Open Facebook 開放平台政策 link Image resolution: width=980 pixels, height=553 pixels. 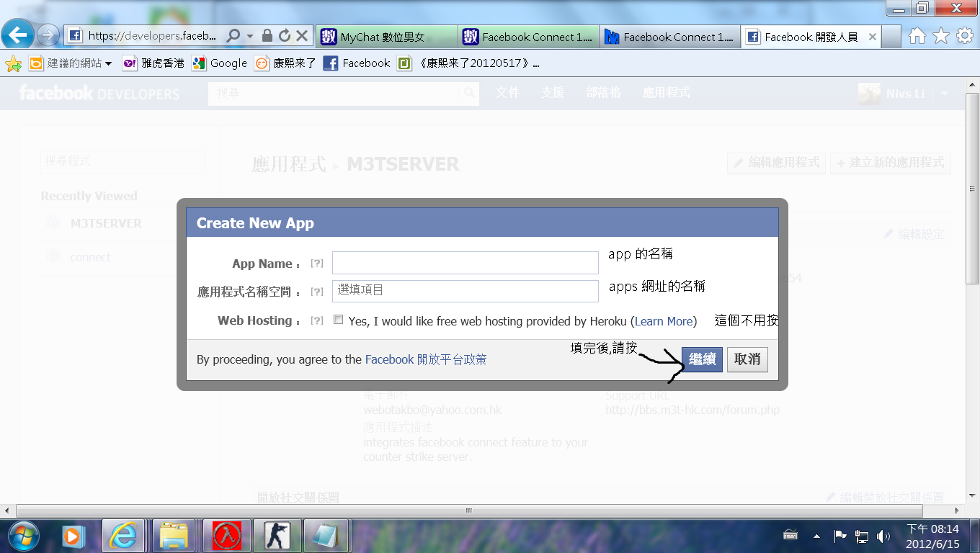tap(426, 359)
